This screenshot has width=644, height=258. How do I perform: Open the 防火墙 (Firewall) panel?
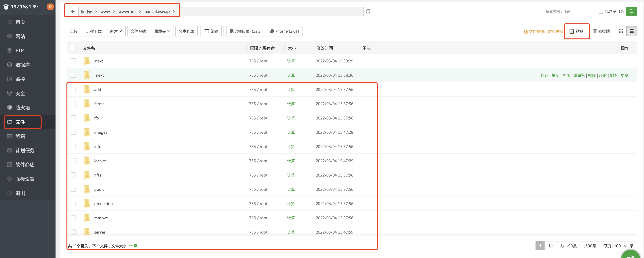point(23,107)
